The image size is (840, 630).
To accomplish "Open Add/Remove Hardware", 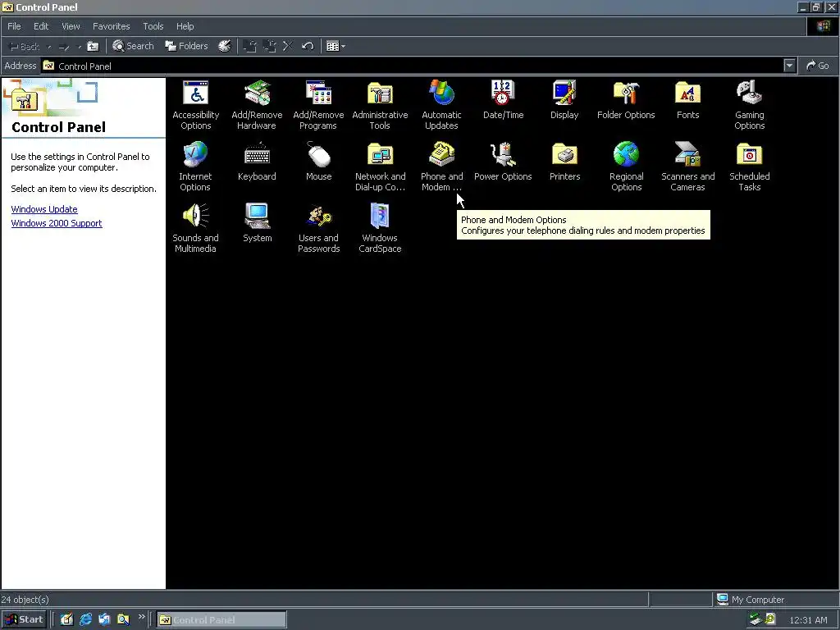I will point(257,105).
